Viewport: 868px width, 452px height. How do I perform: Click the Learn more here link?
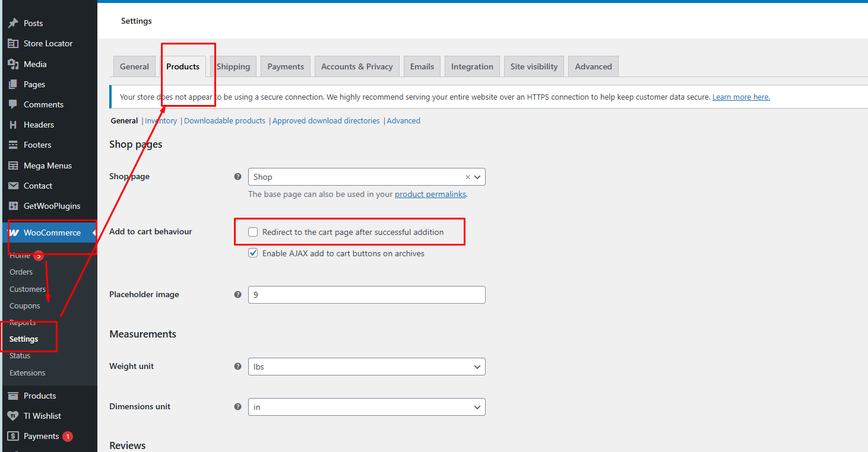[x=741, y=97]
